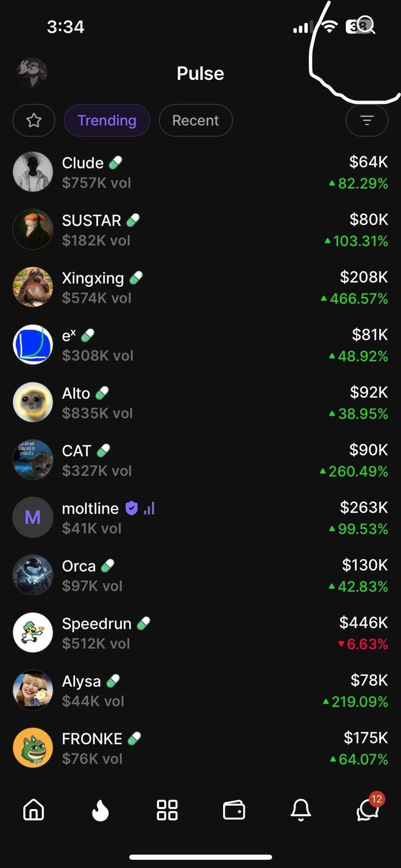The height and width of the screenshot is (868, 401).
Task: Open the Xingxing token row
Action: tap(200, 287)
